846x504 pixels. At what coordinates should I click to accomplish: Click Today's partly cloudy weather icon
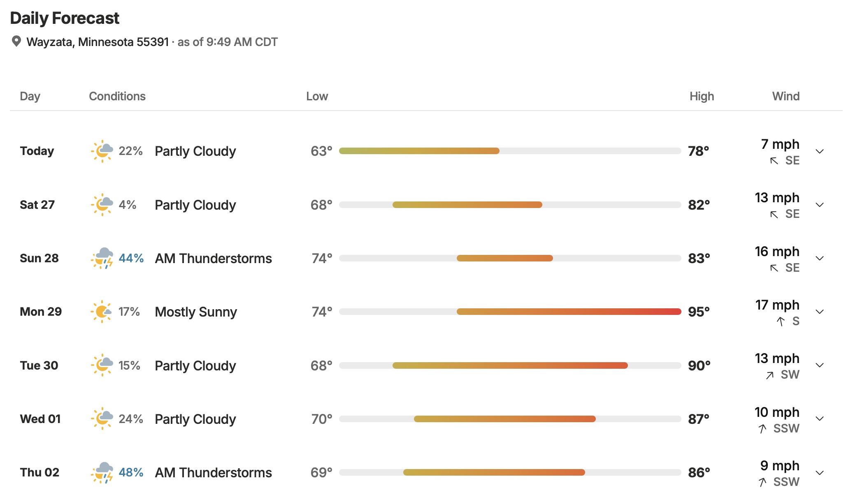coord(102,151)
